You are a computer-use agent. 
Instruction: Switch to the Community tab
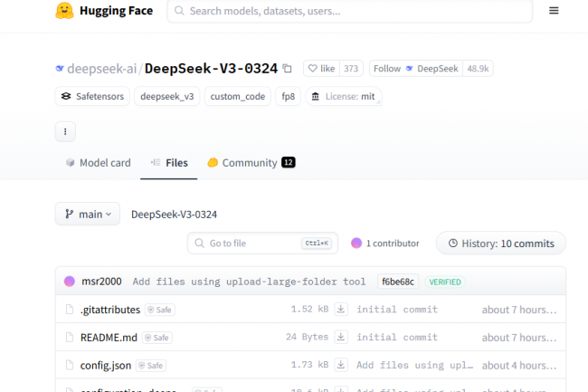[x=251, y=162]
